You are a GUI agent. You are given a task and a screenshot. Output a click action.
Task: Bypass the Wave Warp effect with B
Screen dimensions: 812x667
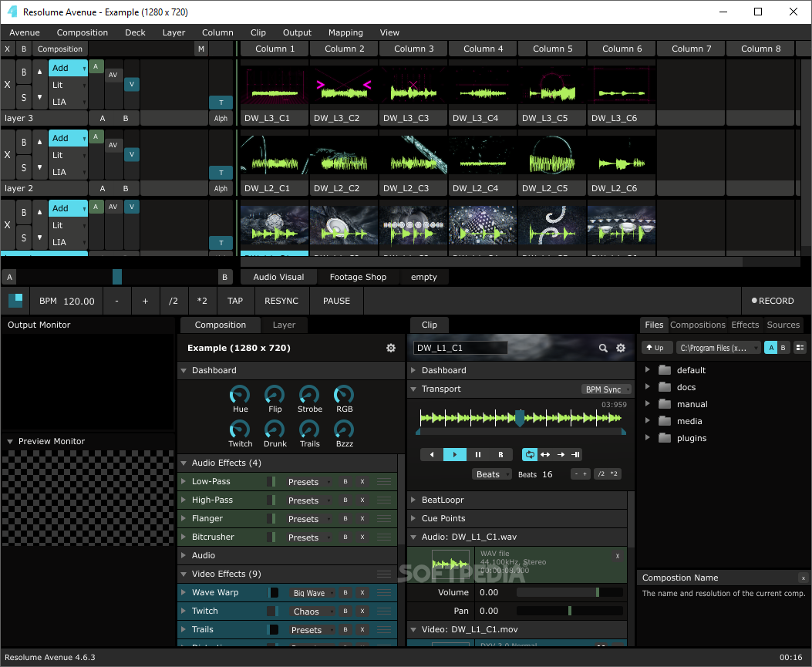345,592
